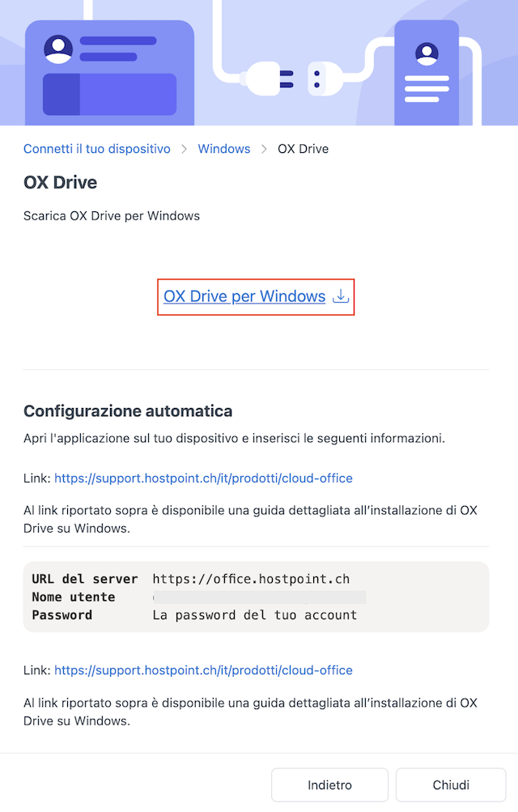Click the chevron after Connetti il tuo dispositivo
The image size is (518, 812).
click(x=185, y=149)
